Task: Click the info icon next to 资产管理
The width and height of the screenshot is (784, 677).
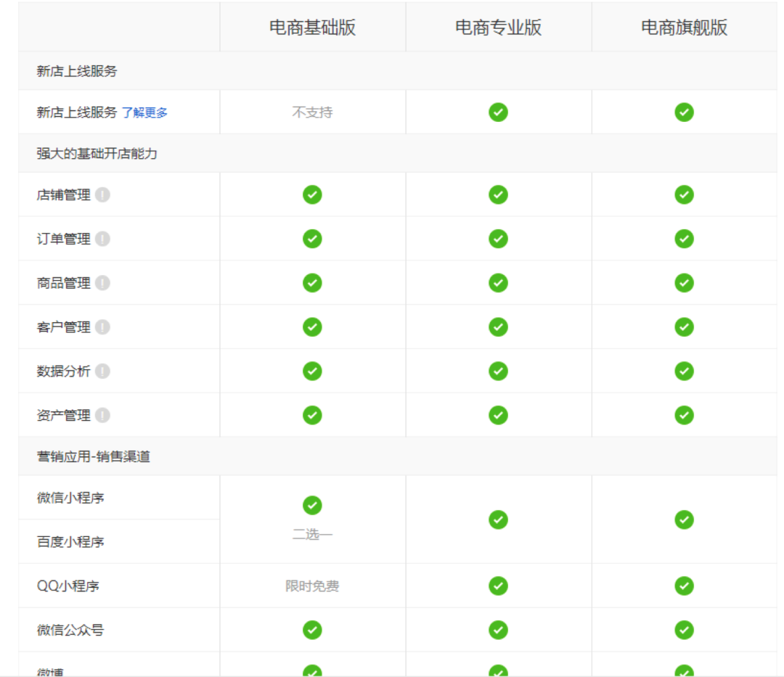Action: 102,415
